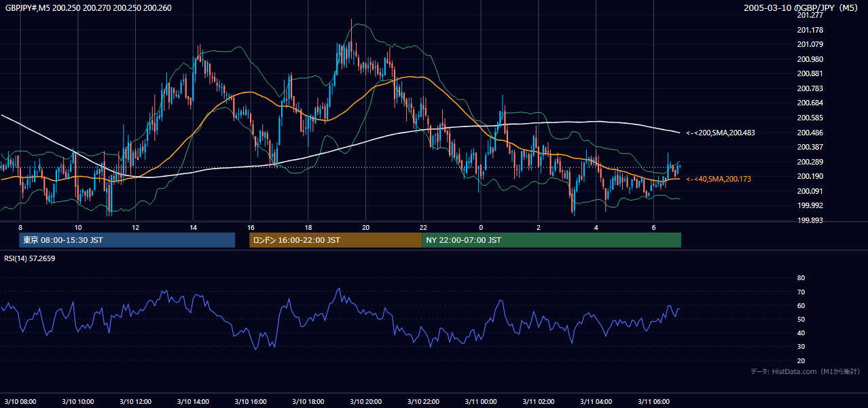
Task: Click RSI axis level 80
Action: point(801,278)
